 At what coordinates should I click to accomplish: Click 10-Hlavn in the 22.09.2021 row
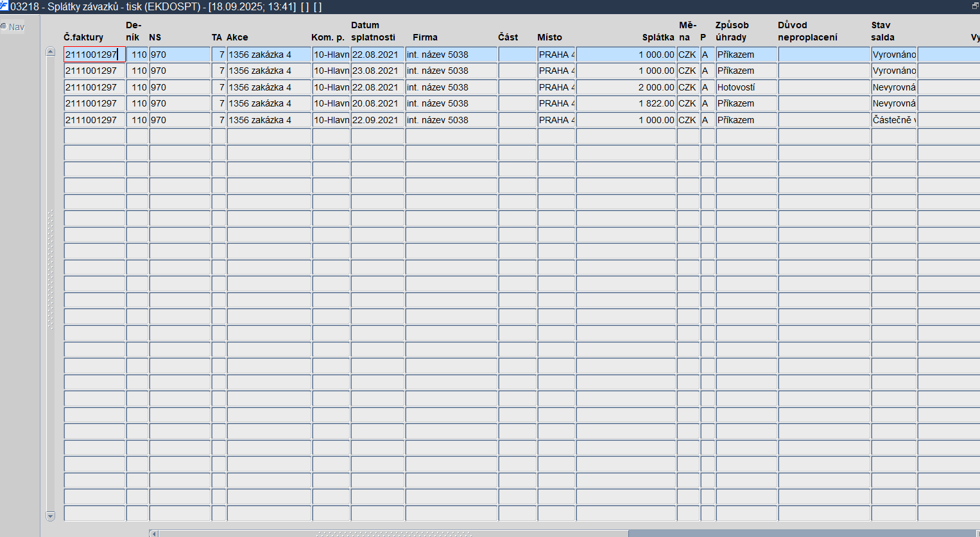click(331, 120)
